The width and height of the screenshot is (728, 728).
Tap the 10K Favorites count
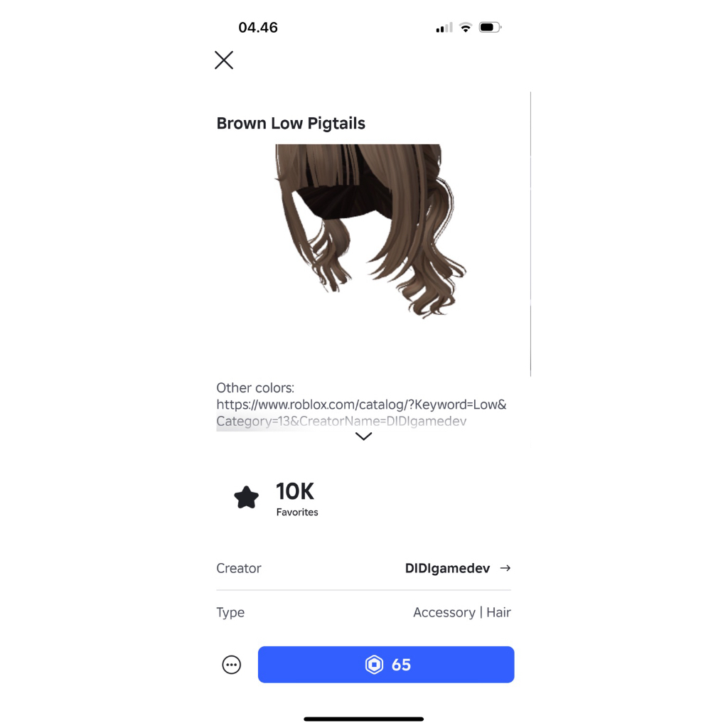pos(296,498)
